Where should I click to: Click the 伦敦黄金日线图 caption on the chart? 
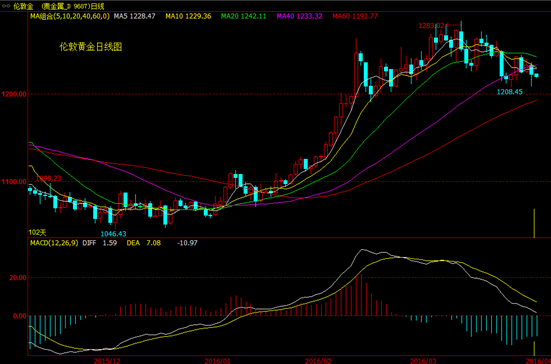tap(91, 47)
